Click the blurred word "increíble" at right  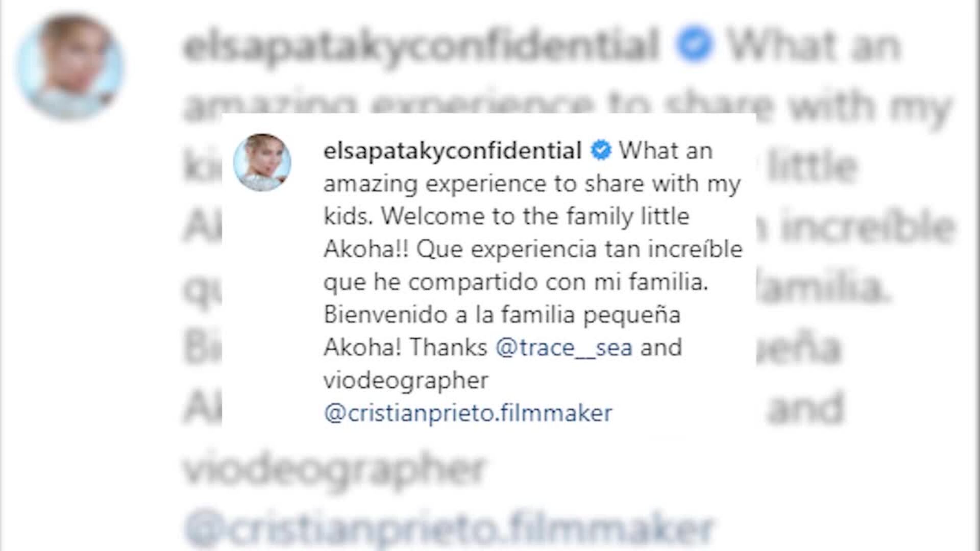tap(868, 227)
